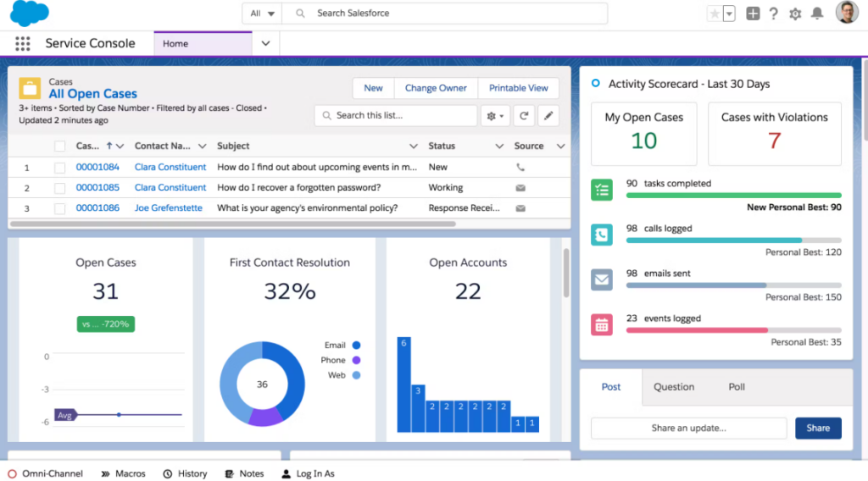The height and width of the screenshot is (481, 868).
Task: Check the box for case 00001085
Action: 60,188
